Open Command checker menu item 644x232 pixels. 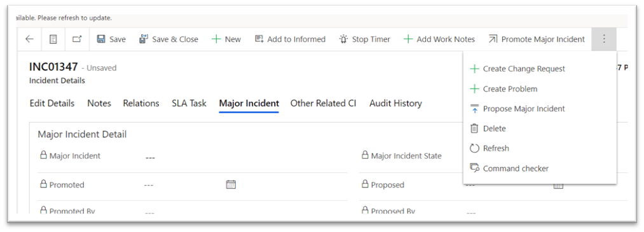[x=509, y=168]
